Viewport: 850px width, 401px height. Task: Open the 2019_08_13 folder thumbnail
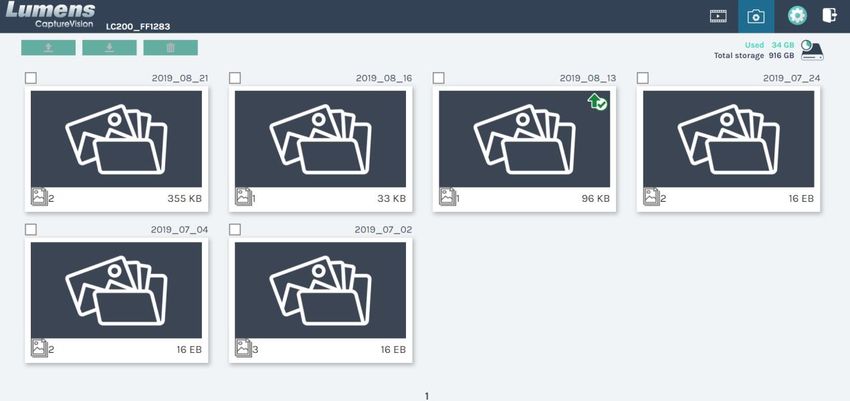tap(524, 139)
